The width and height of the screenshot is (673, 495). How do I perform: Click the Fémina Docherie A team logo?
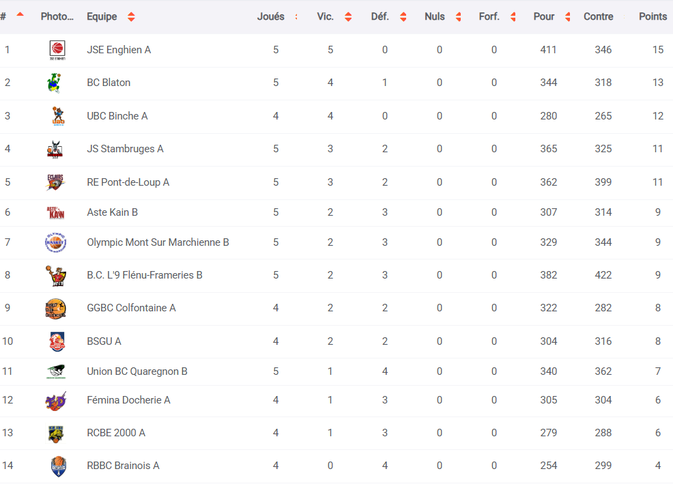[x=56, y=401]
